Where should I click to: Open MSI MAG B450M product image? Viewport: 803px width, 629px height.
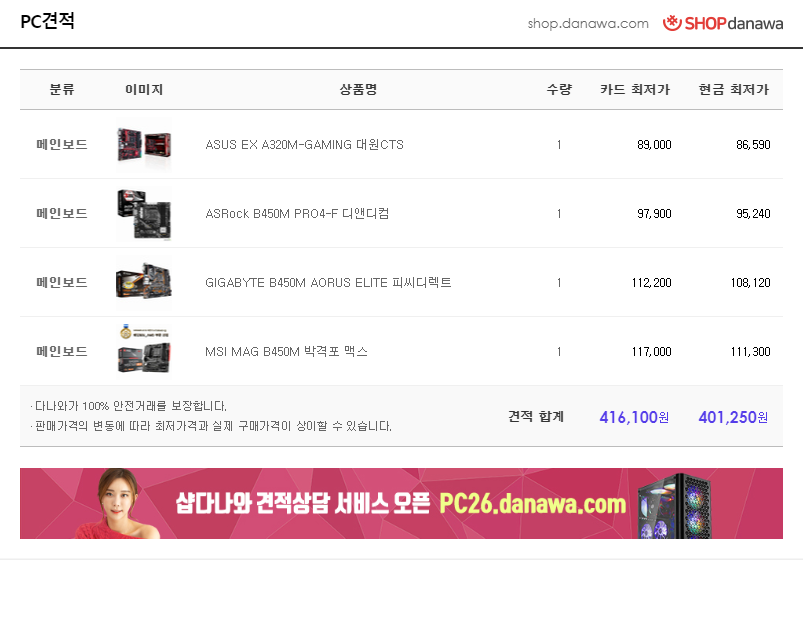coord(144,351)
